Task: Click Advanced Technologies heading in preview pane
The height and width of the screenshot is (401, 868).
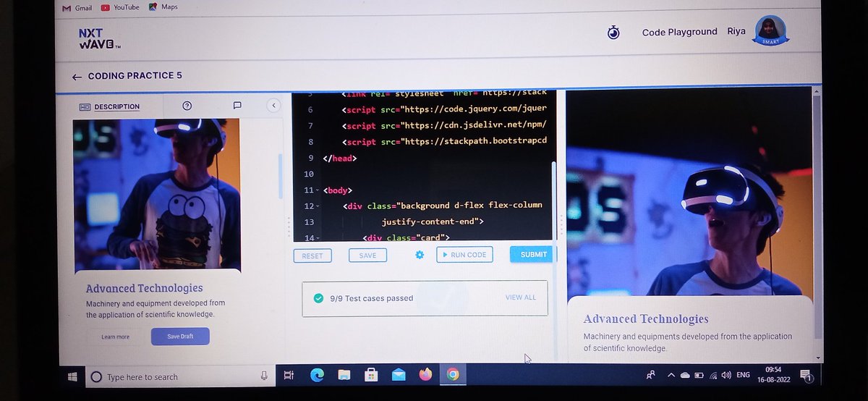Action: pos(646,319)
